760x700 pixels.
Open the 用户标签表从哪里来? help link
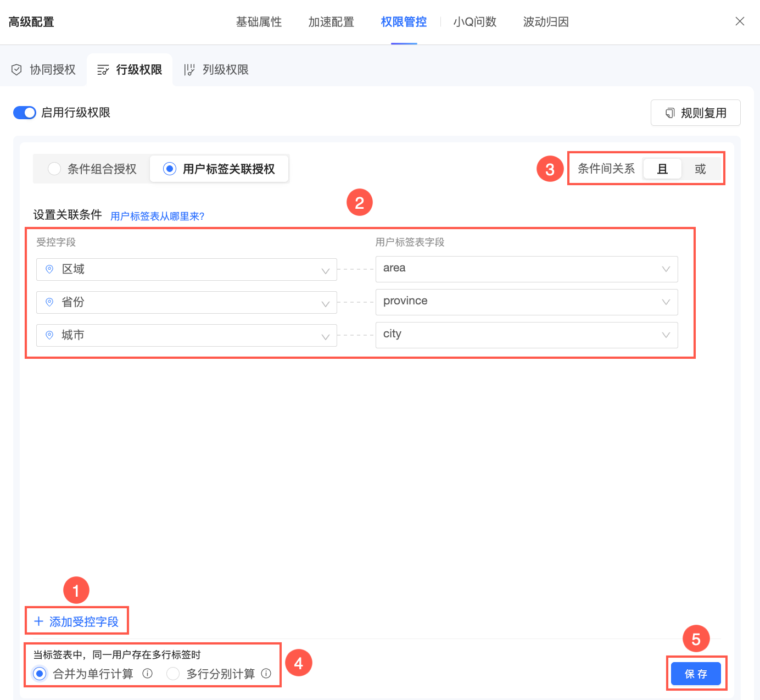click(158, 216)
